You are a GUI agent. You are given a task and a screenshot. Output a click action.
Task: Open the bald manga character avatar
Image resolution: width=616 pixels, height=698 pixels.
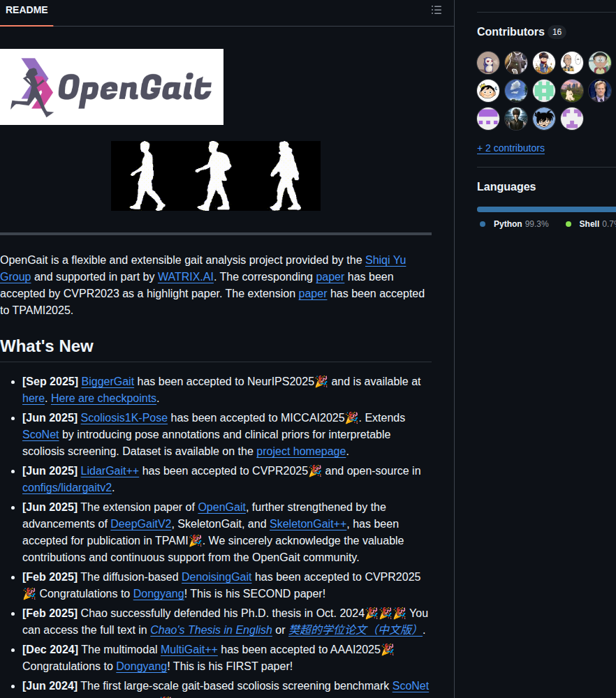click(x=572, y=63)
